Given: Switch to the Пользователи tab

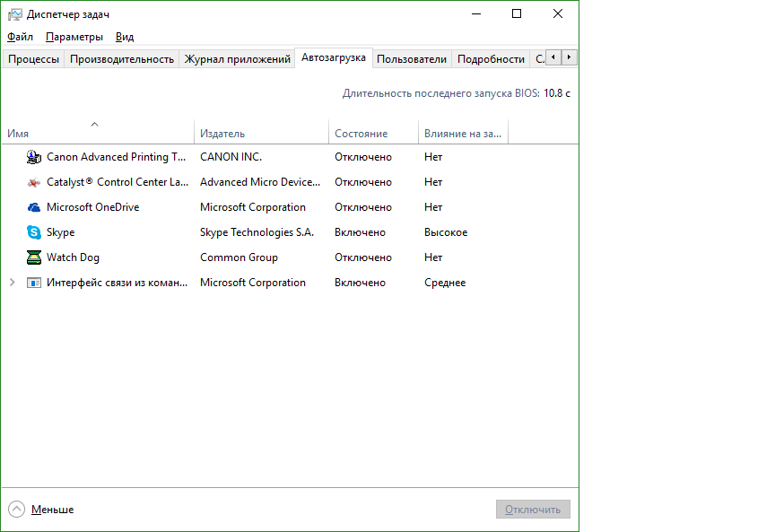Looking at the screenshot, I should pos(411,59).
